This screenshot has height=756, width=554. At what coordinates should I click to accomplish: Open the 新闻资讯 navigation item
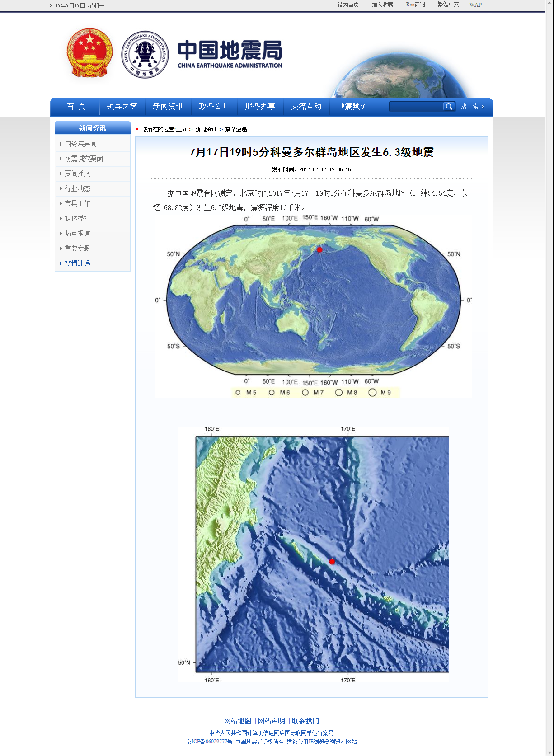point(168,107)
